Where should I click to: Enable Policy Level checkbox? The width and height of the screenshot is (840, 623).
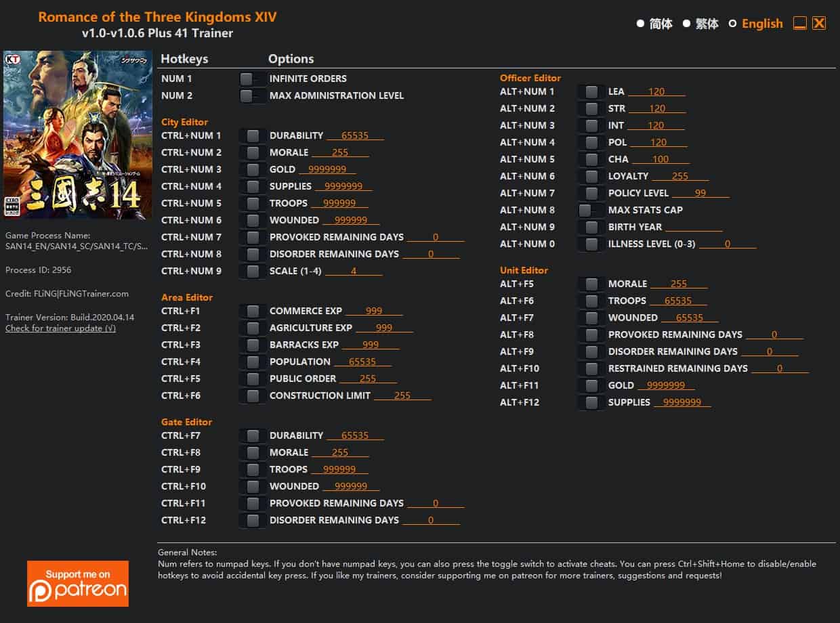coord(591,193)
